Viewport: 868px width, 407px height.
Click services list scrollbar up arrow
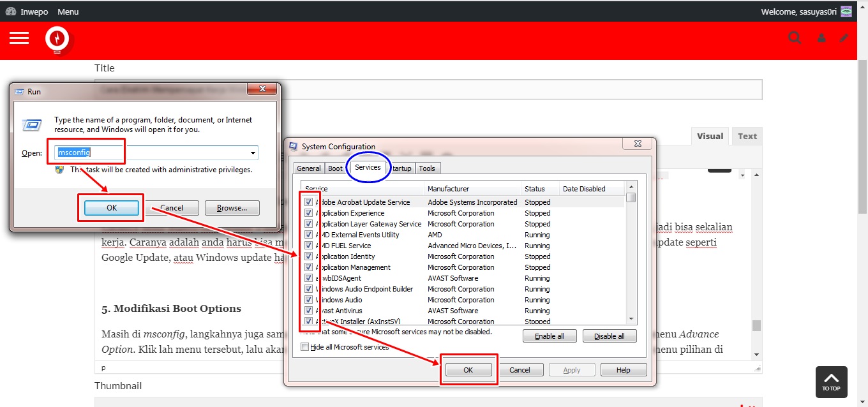(x=631, y=186)
